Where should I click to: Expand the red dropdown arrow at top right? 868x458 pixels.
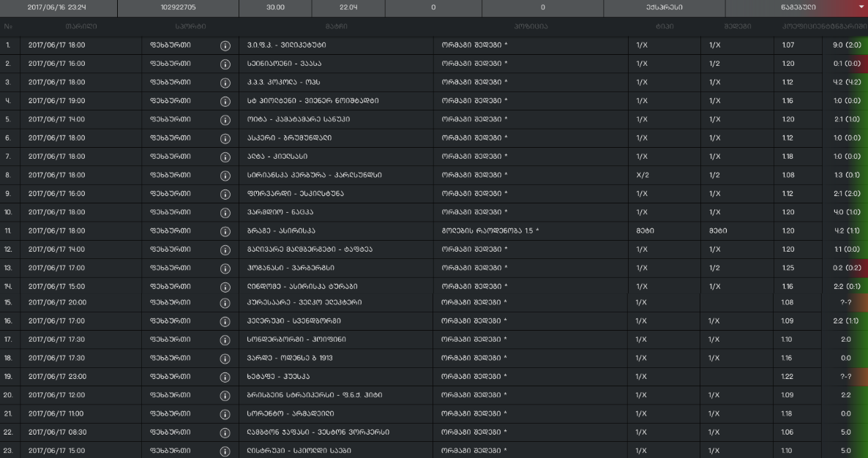click(861, 7)
